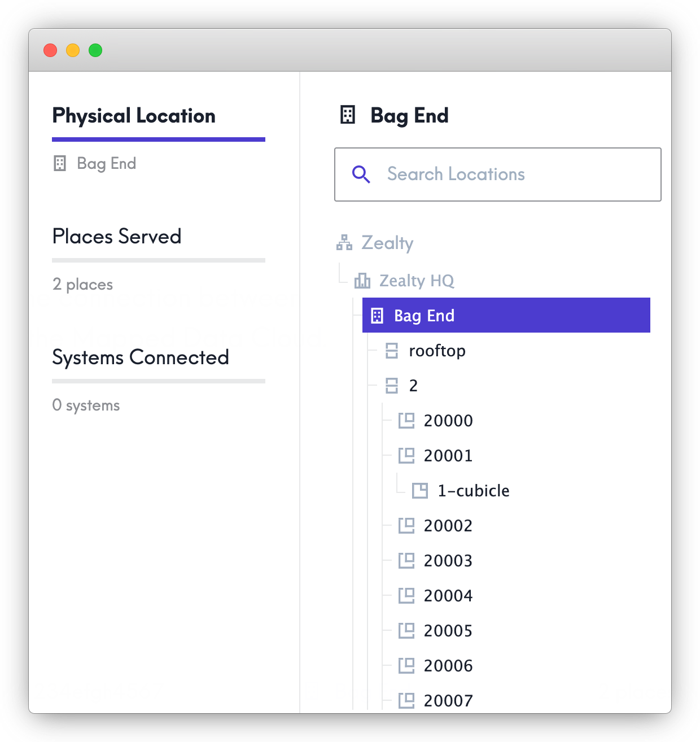Click the building icon under Physical Location

[x=60, y=164]
